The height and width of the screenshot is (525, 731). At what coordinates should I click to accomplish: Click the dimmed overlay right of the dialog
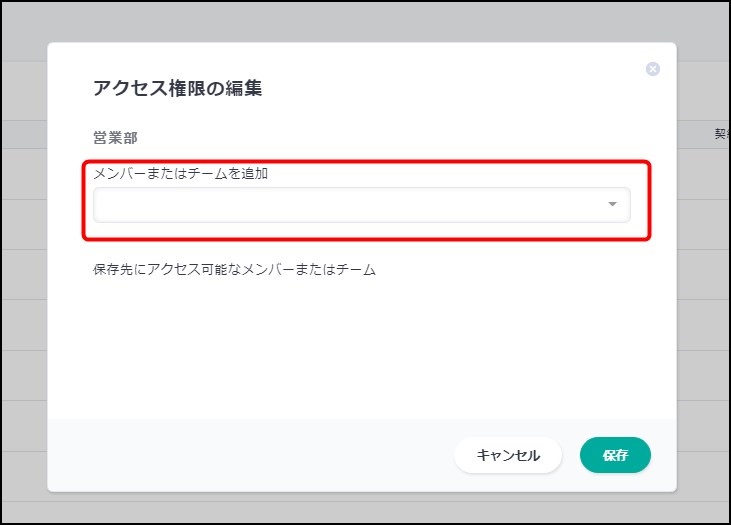(703, 300)
